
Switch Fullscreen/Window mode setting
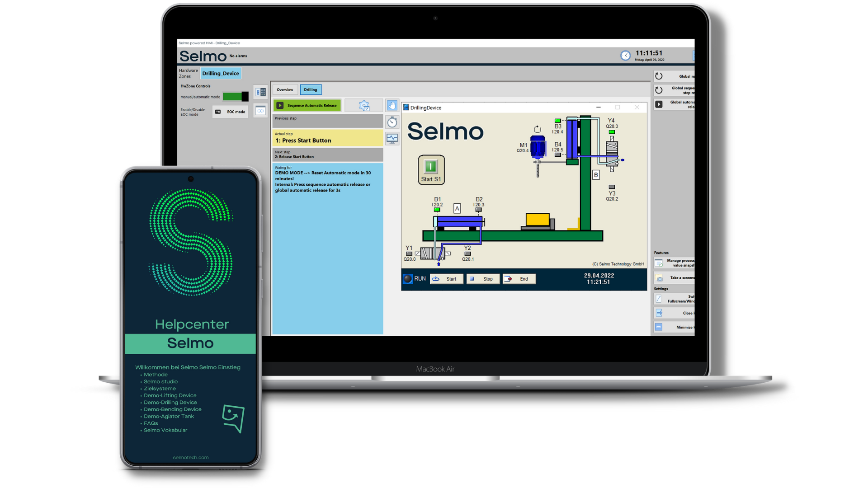point(674,299)
